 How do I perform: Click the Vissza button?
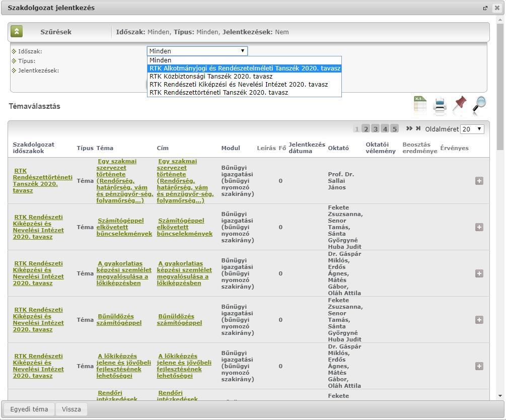click(x=71, y=409)
